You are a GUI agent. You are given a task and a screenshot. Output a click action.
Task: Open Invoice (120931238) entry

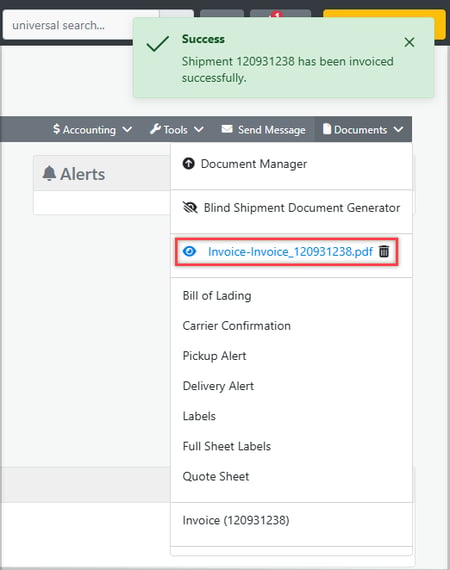pos(236,520)
